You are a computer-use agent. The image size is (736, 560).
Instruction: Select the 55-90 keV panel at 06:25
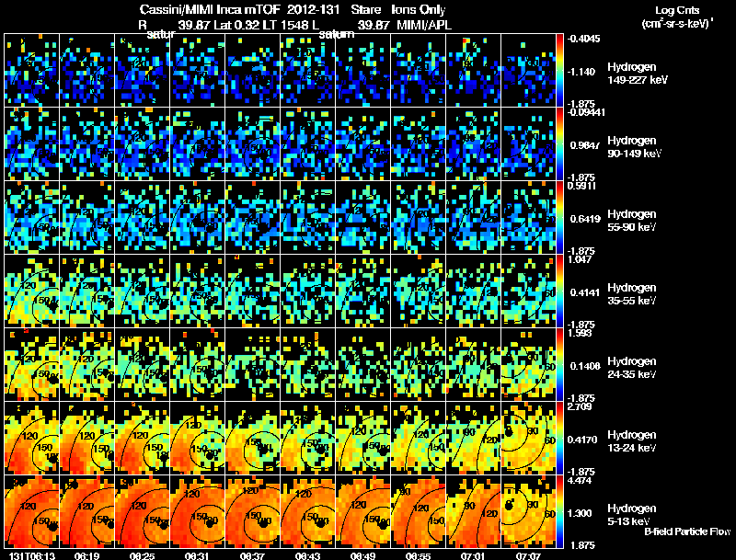point(143,218)
